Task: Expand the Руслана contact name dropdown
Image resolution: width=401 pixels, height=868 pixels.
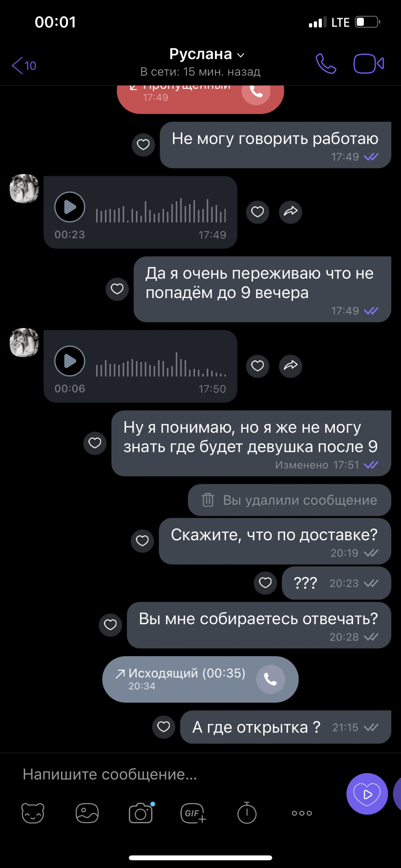Action: 241,55
